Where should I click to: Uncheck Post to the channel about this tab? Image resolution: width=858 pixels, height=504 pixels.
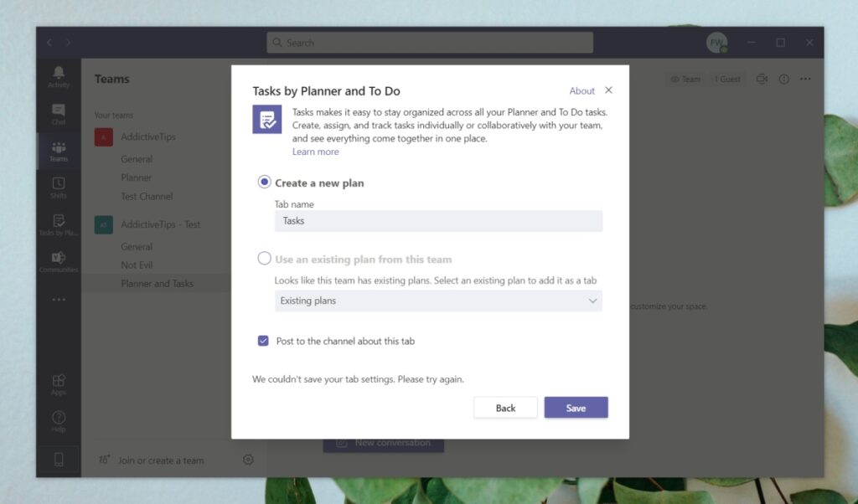pos(264,341)
